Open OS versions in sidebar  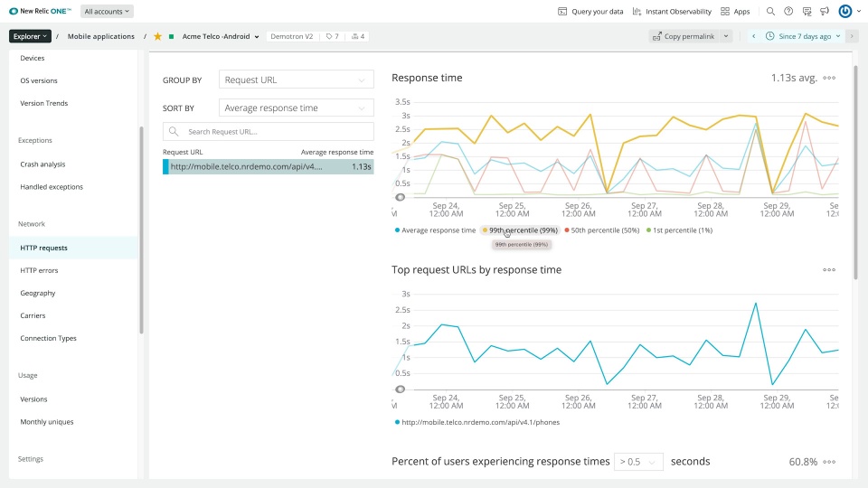coord(39,80)
